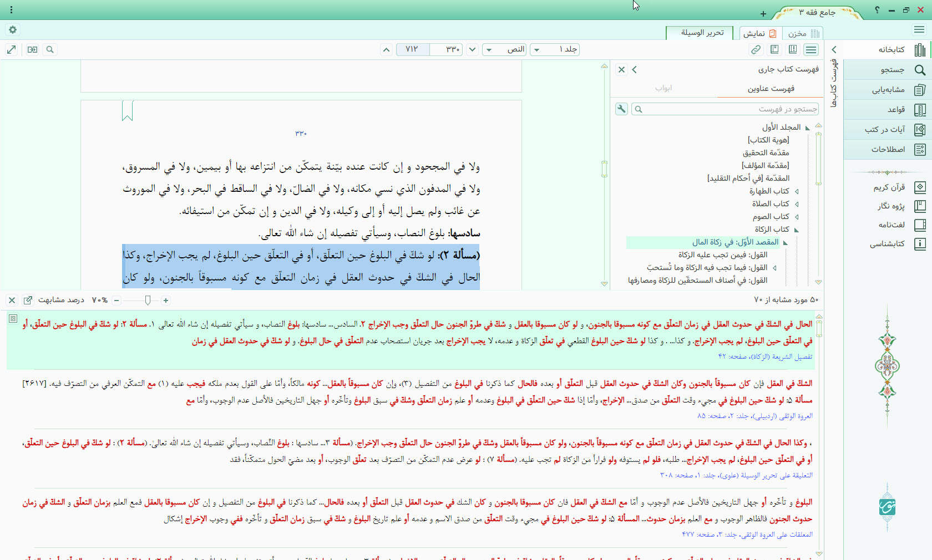Open similarity results in new window
The image size is (932, 560).
[28, 300]
